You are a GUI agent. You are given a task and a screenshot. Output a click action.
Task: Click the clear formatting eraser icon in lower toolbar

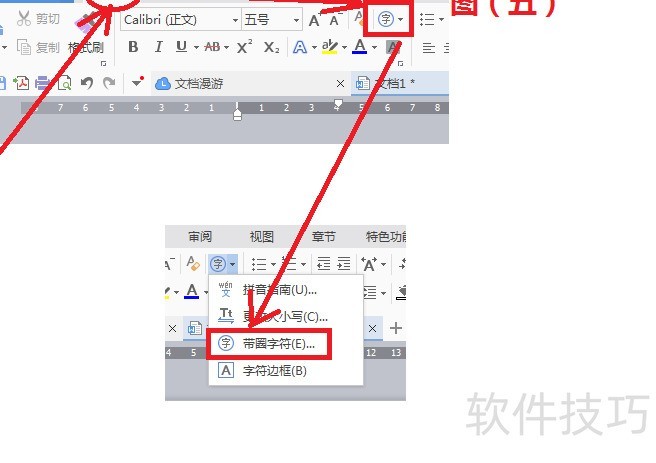193,263
